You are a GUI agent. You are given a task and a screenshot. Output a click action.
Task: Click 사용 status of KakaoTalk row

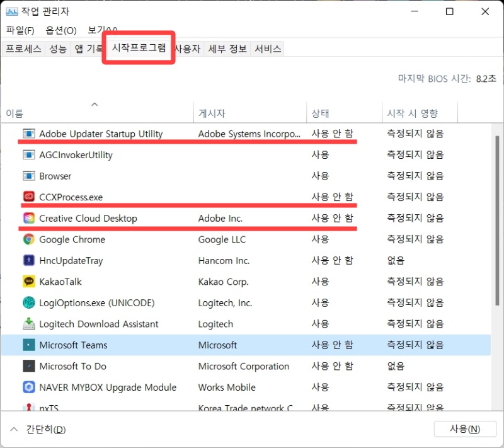320,281
